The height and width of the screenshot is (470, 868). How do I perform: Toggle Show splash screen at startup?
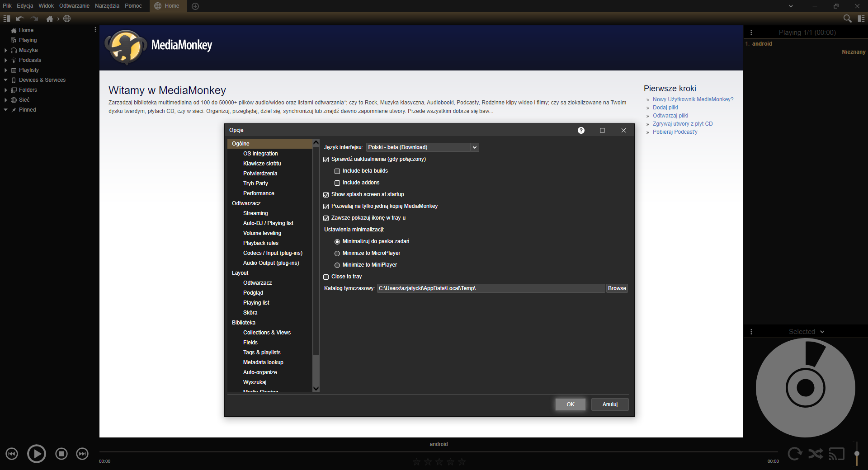tap(326, 195)
